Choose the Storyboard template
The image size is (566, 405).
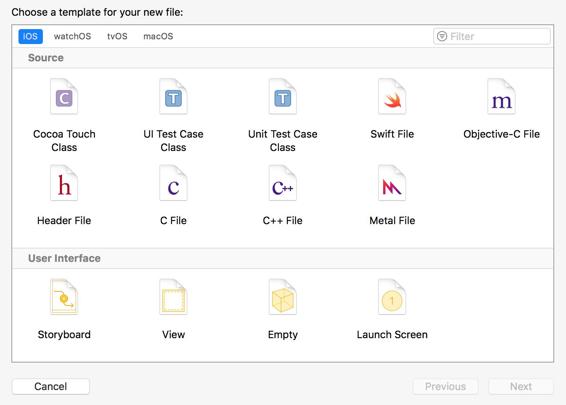pos(64,297)
